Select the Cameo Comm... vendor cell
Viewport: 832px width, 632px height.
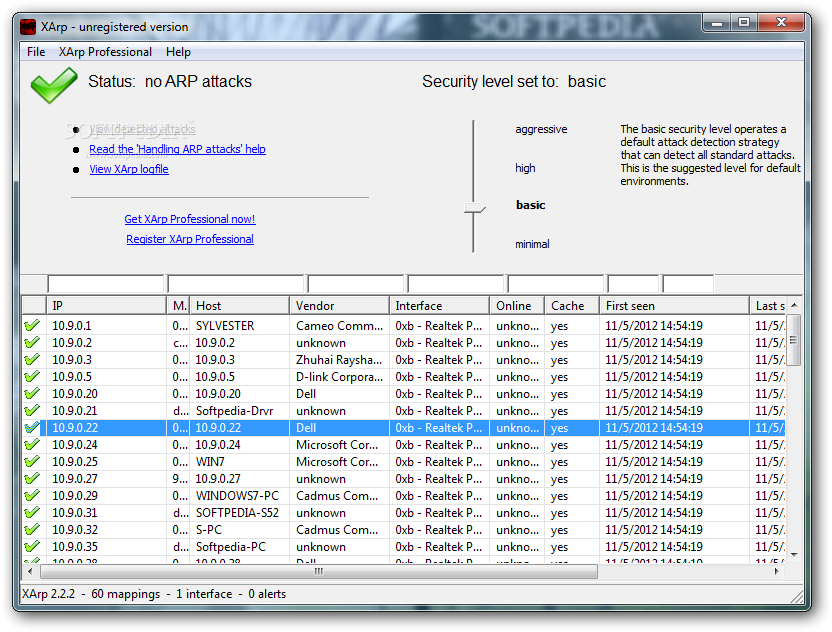[339, 325]
